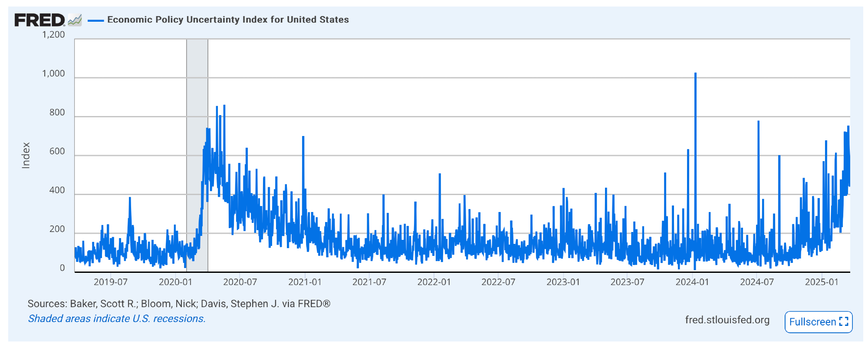
Task: Click the 2024-01 x-axis date label
Action: (x=692, y=282)
